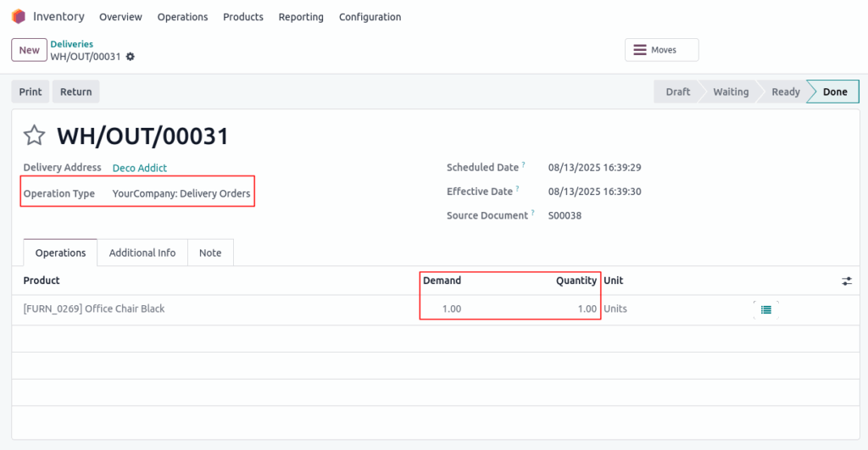Open the Reporting menu
This screenshot has height=450, width=868.
click(x=301, y=17)
